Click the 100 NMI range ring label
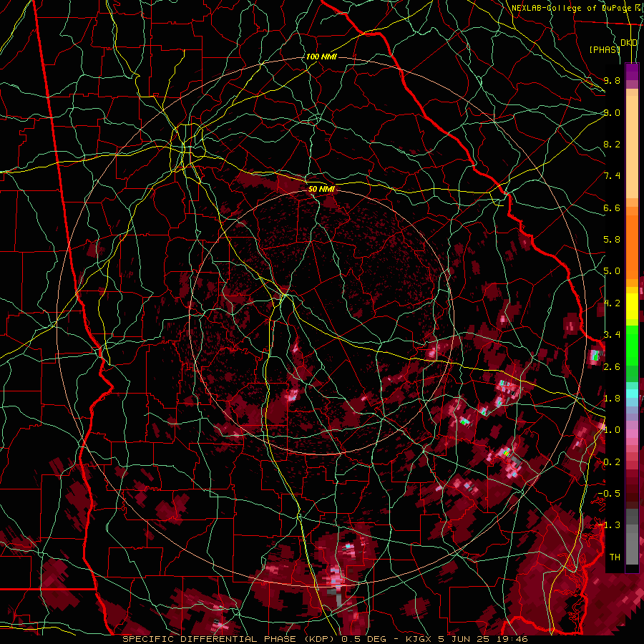This screenshot has width=644, height=644. [x=321, y=57]
